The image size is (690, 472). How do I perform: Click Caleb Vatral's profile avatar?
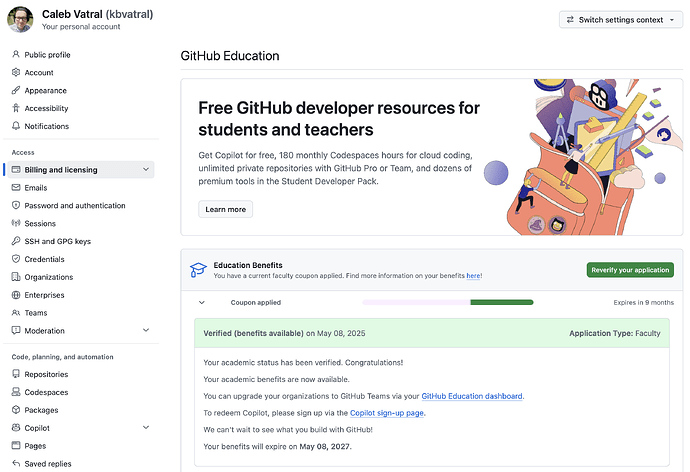[x=20, y=19]
